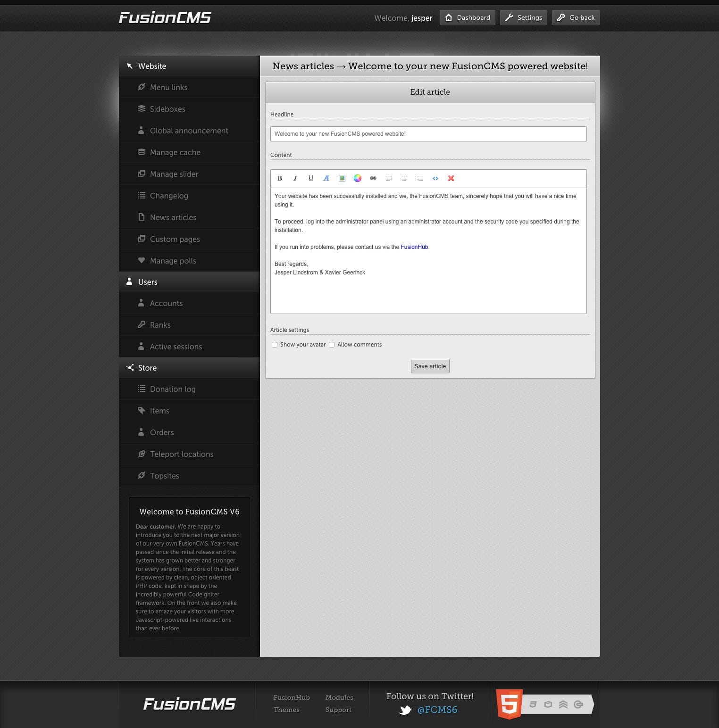
Task: Insert an image using the picture icon
Action: [342, 178]
